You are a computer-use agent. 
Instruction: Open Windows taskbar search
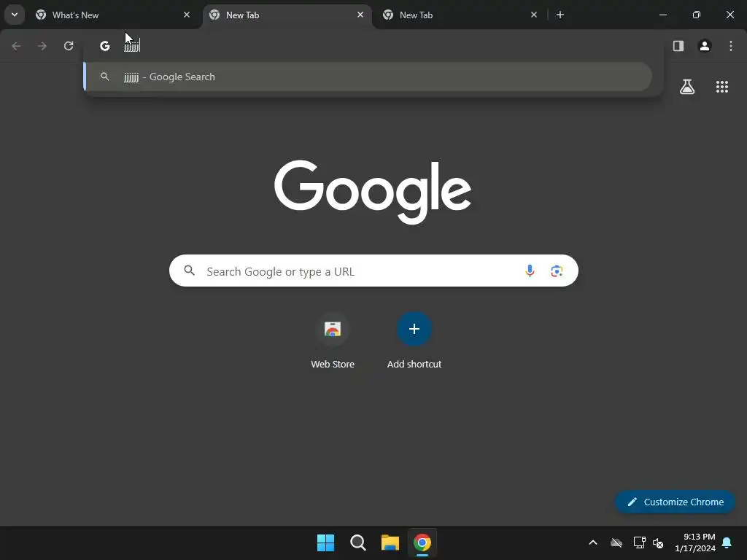click(x=357, y=542)
